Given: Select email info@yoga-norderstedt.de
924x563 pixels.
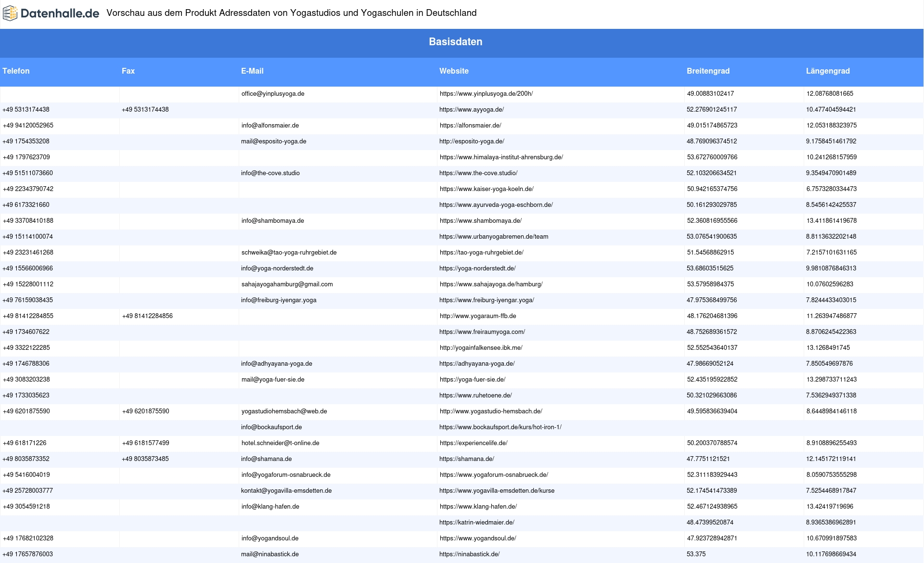Looking at the screenshot, I should coord(277,269).
